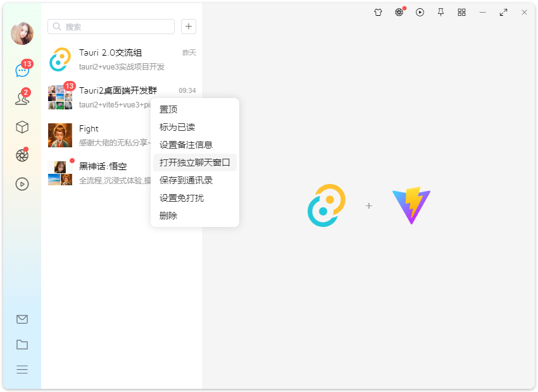Select the 3D box icon in sidebar
This screenshot has width=538, height=392.
coord(22,127)
